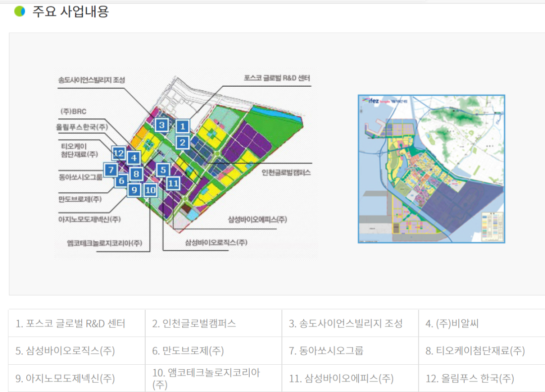The image size is (545, 392).
Task: Click map marker number 9
Action: [x=134, y=190]
